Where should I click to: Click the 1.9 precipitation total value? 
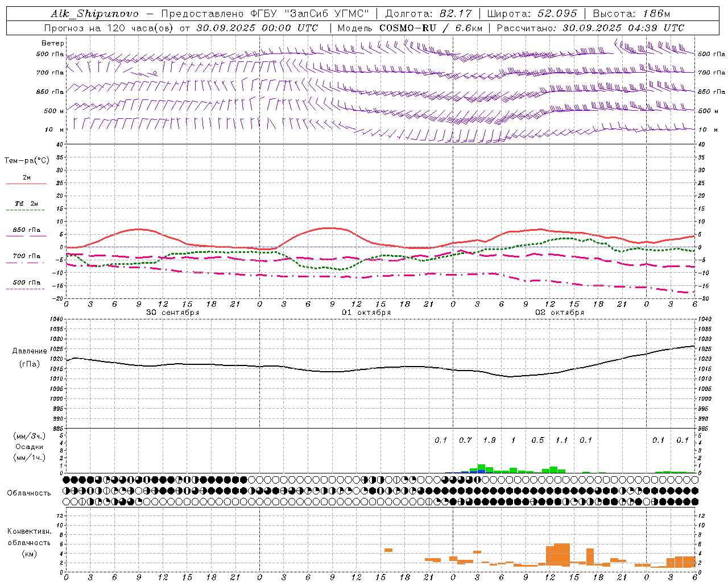[x=489, y=440]
